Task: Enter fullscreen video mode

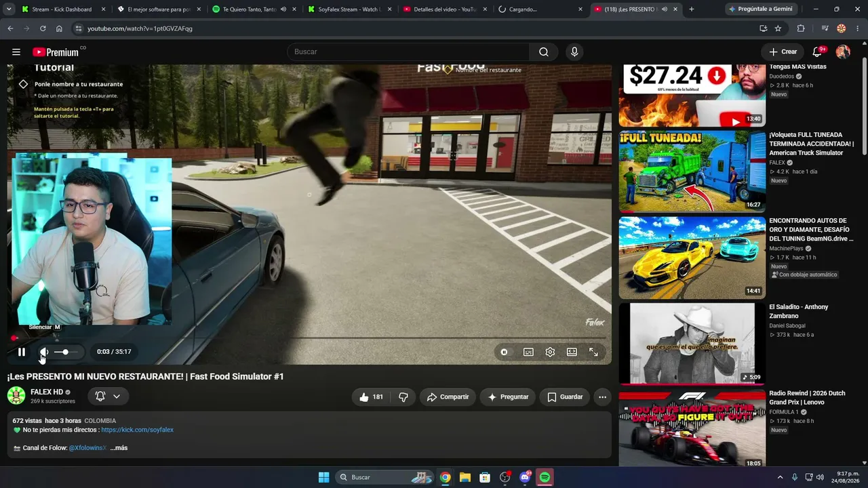Action: (x=593, y=352)
